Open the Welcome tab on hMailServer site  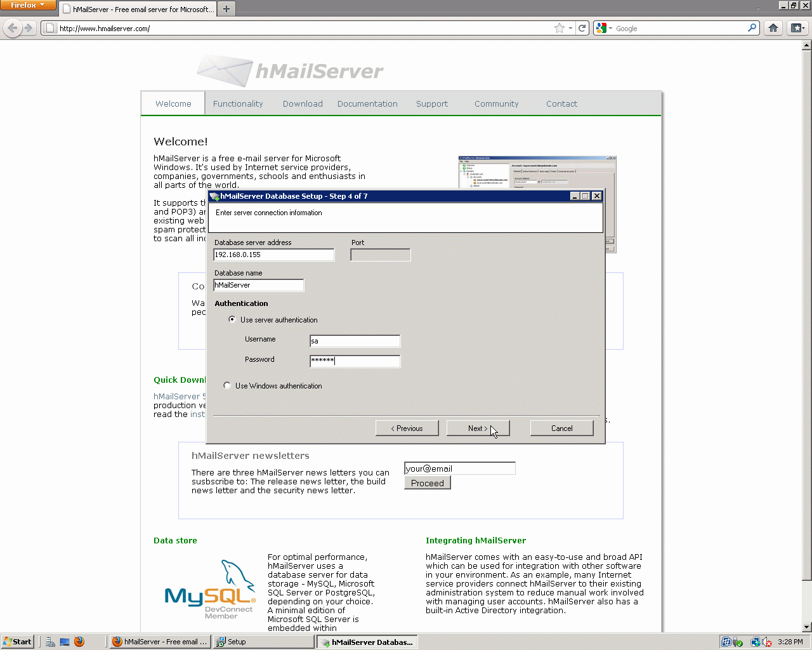tap(173, 103)
